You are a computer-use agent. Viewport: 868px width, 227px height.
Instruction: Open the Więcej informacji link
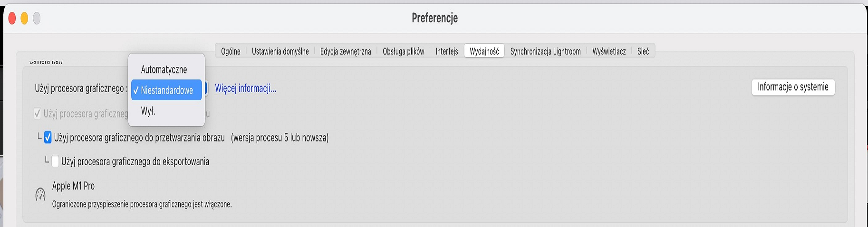246,88
